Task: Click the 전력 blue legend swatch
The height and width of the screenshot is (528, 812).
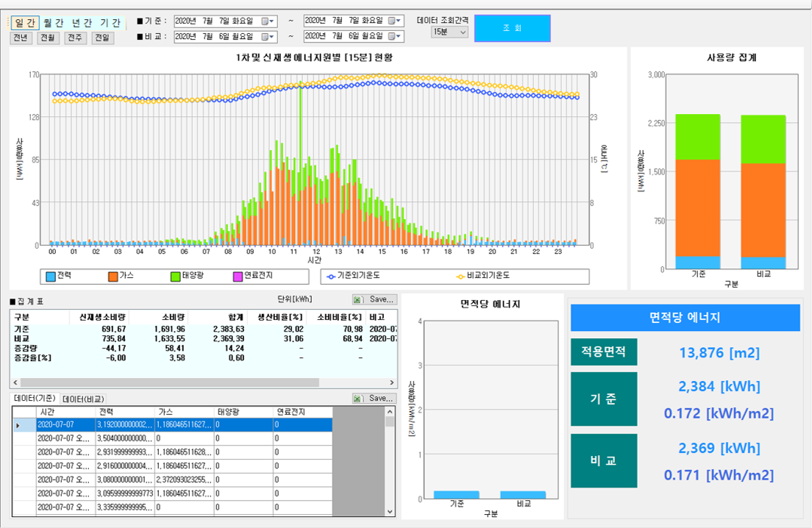Action: click(50, 277)
